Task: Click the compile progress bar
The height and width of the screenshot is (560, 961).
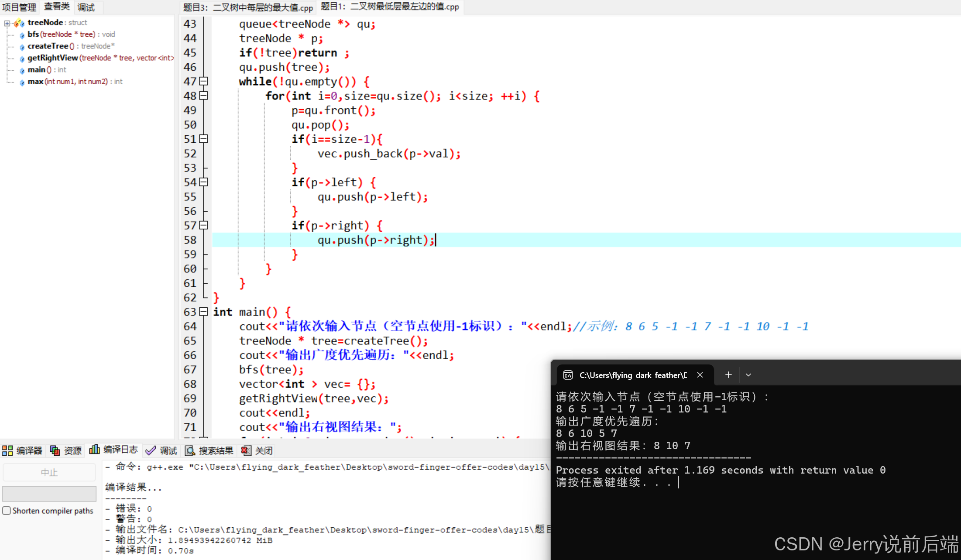Action: coord(49,494)
